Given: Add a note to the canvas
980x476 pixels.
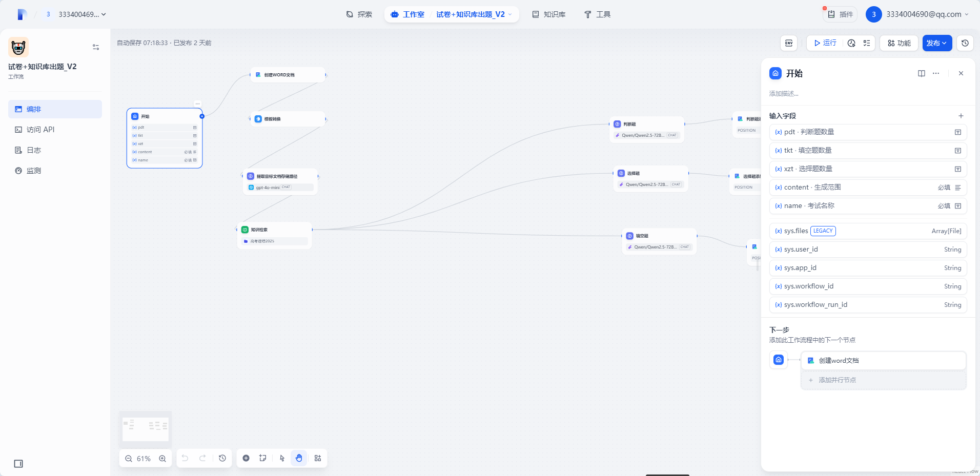Looking at the screenshot, I should click(x=263, y=458).
